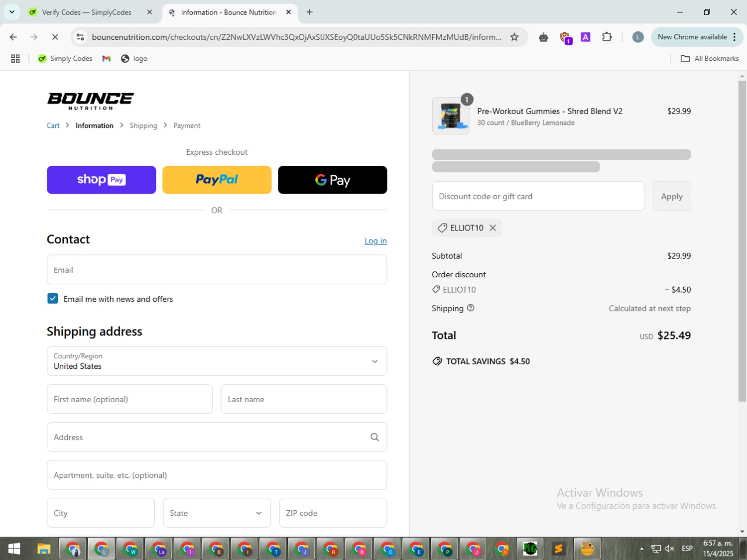This screenshot has height=560, width=747.
Task: Close the Information - Bounce Nutrition tab
Action: tap(288, 12)
